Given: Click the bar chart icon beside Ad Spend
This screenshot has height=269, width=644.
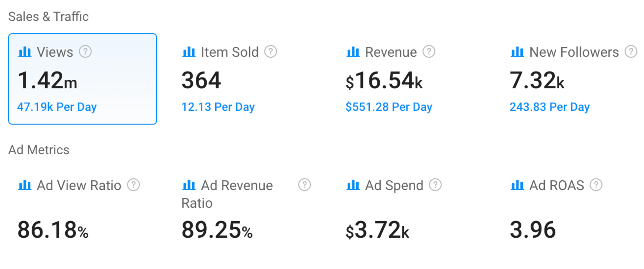Looking at the screenshot, I should (353, 185).
